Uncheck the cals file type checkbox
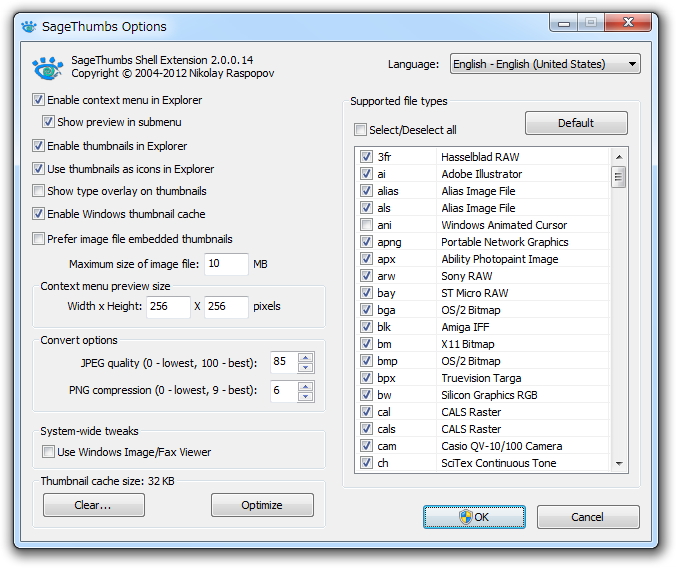This screenshot has width=676, height=568. click(366, 429)
